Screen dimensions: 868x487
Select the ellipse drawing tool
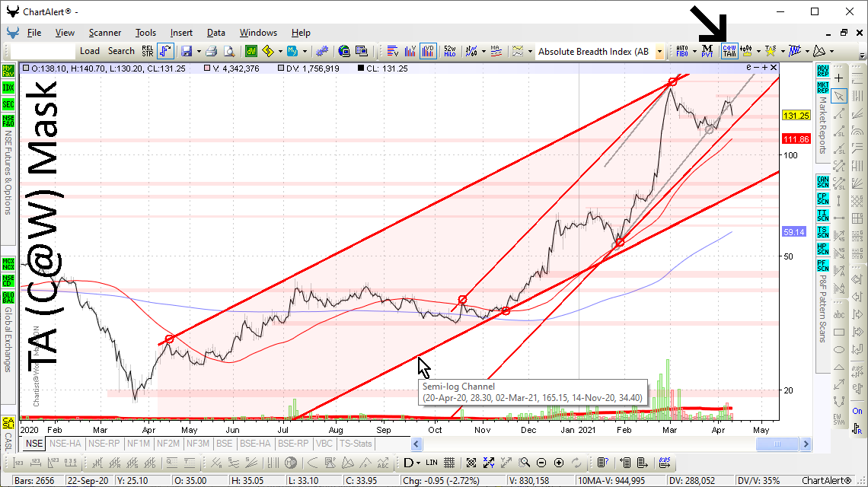(839, 350)
